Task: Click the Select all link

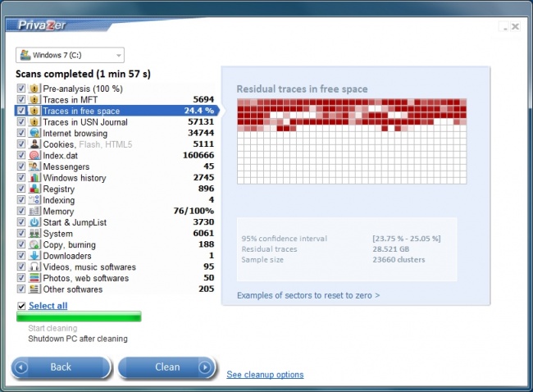Action: (x=48, y=306)
